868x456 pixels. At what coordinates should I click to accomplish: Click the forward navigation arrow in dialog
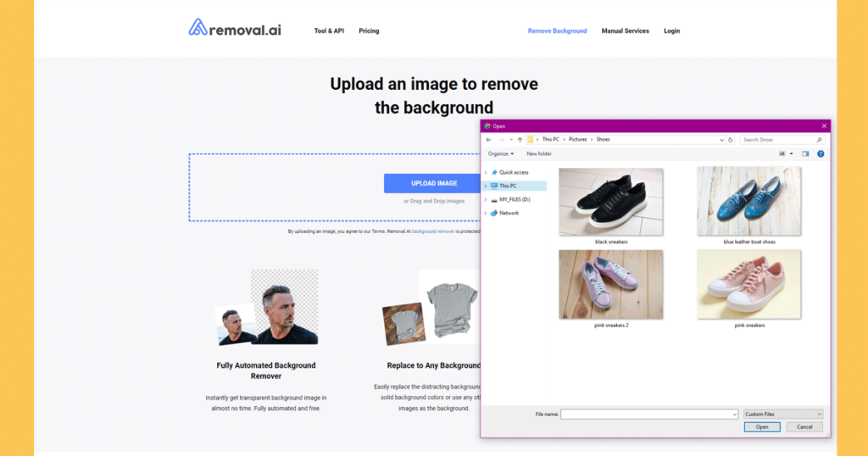[x=500, y=140]
